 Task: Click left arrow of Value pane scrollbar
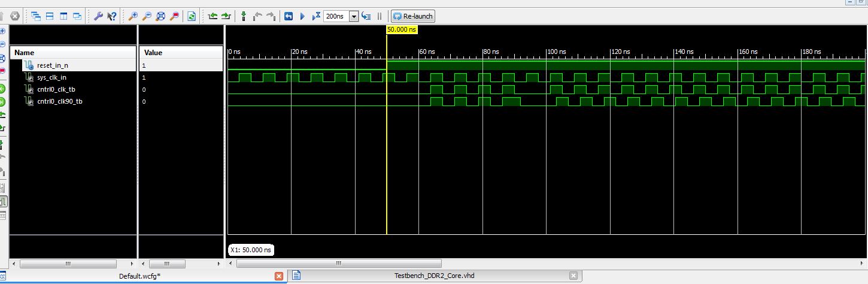pos(144,264)
